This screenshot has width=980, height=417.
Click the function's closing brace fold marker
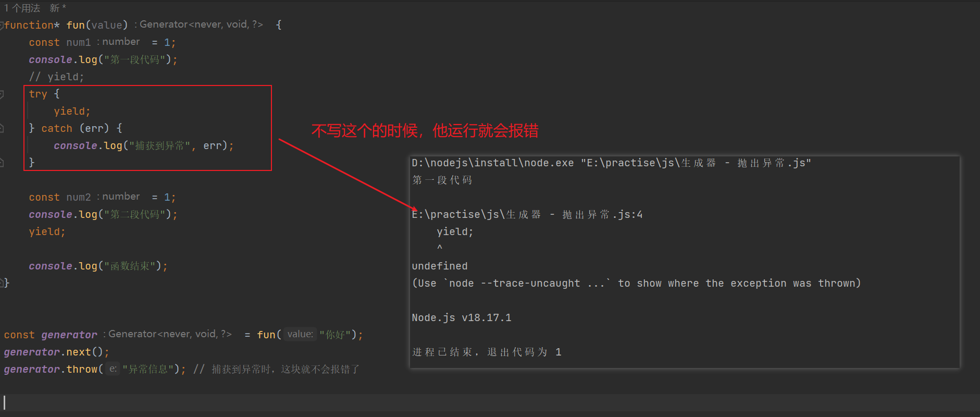2,283
